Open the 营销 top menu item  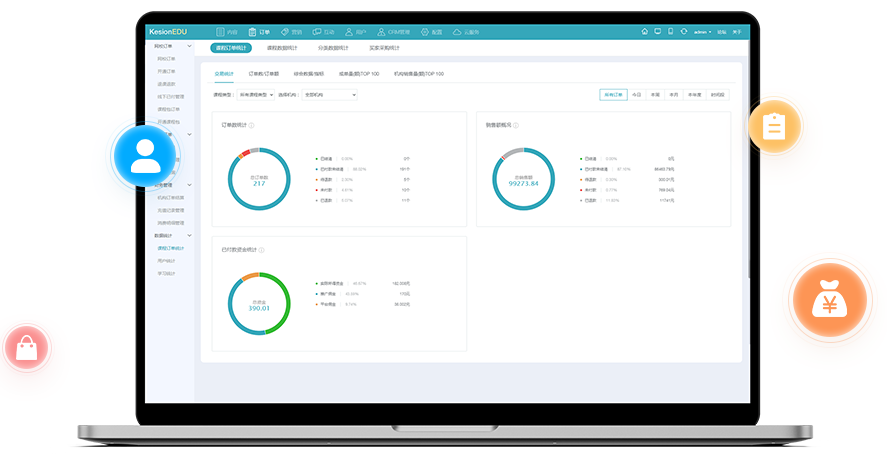click(292, 32)
